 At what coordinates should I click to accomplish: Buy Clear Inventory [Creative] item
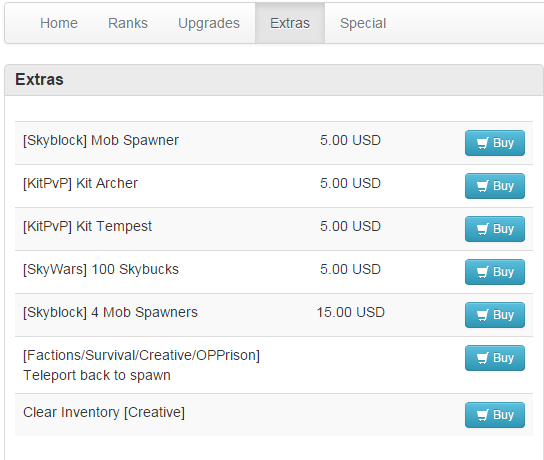[495, 415]
